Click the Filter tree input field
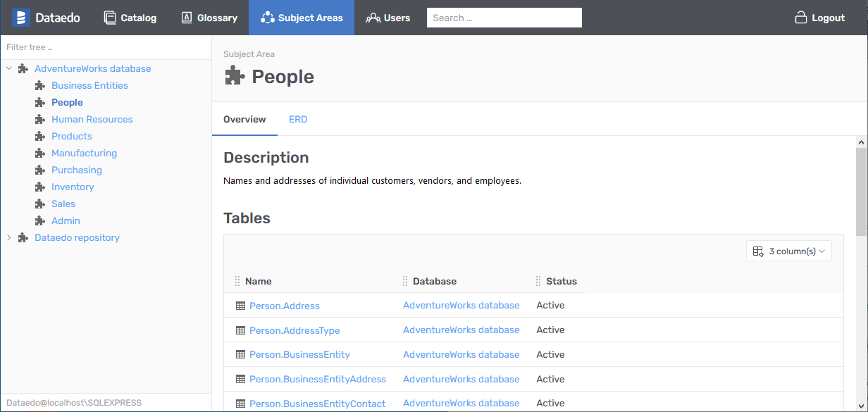 106,47
